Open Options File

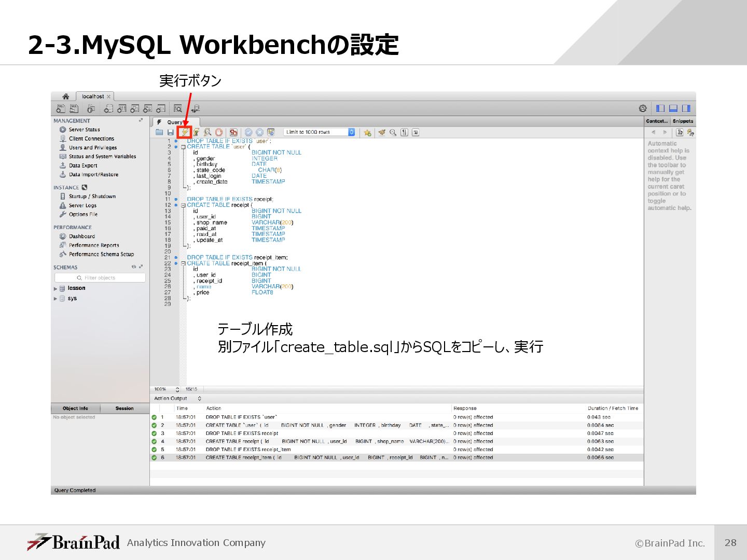point(83,214)
